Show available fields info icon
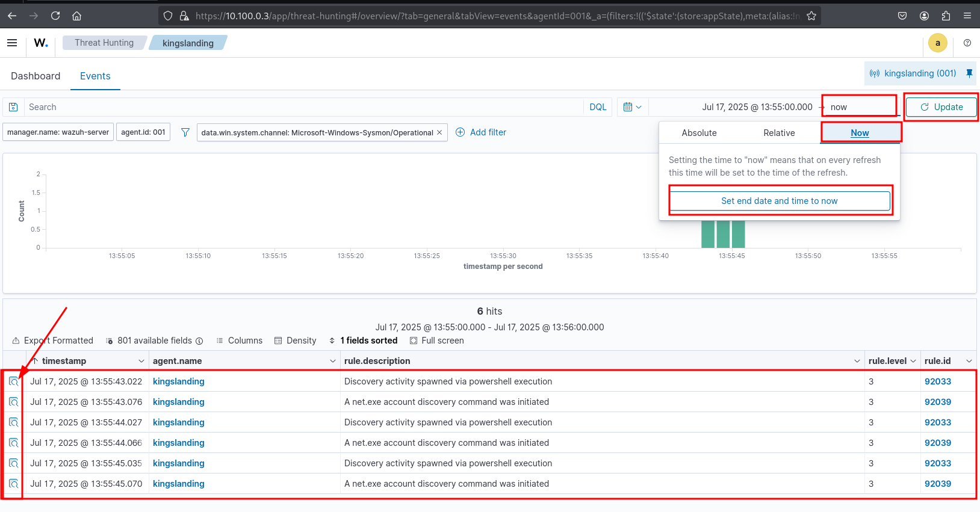Viewport: 980px width, 512px height. click(199, 341)
